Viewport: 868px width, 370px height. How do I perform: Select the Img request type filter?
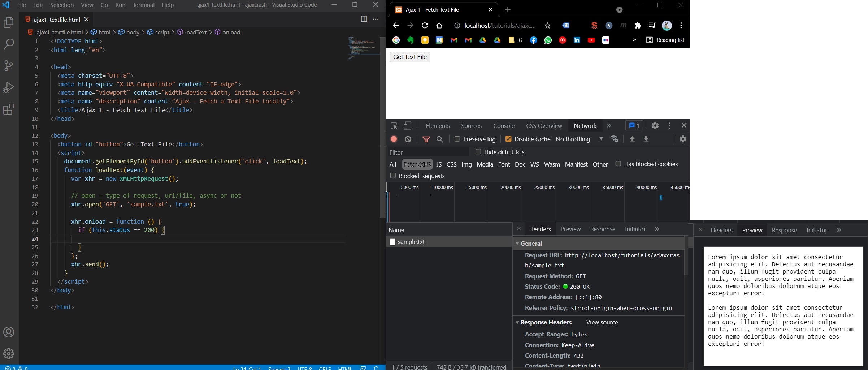[466, 164]
